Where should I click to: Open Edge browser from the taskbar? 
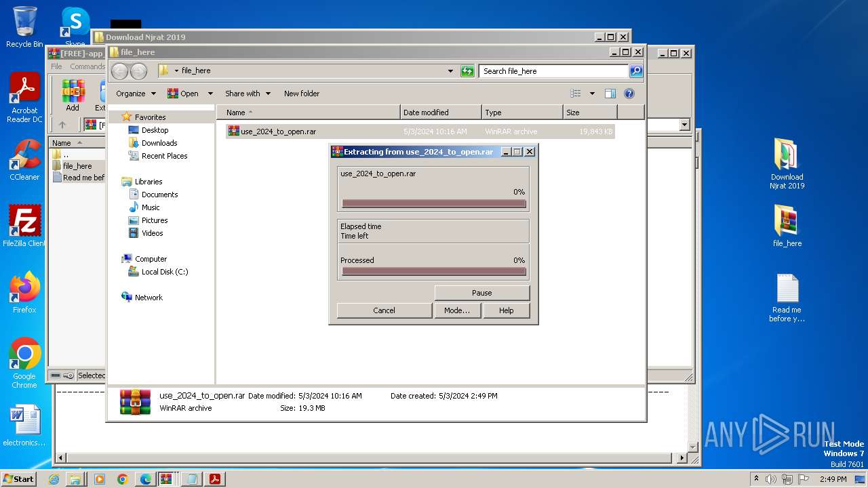pyautogui.click(x=145, y=479)
